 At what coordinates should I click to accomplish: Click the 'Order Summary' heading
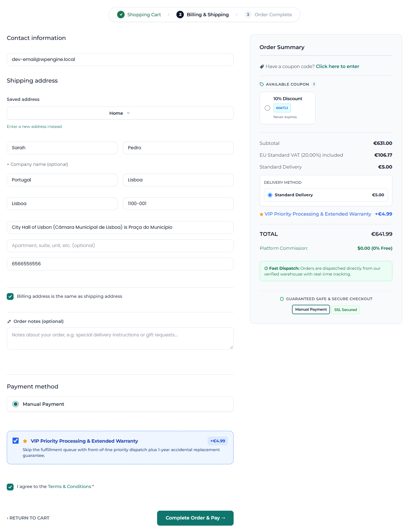point(282,47)
